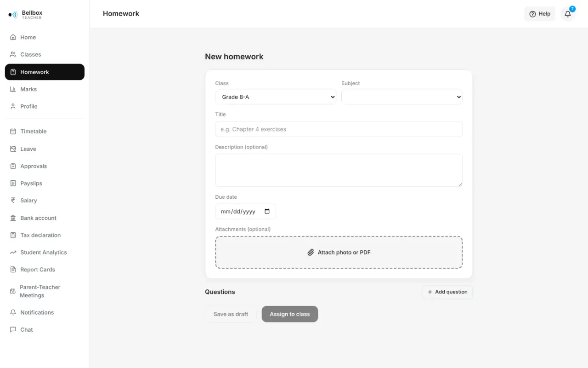Click the Home sidebar icon
The width and height of the screenshot is (588, 368).
click(x=13, y=37)
